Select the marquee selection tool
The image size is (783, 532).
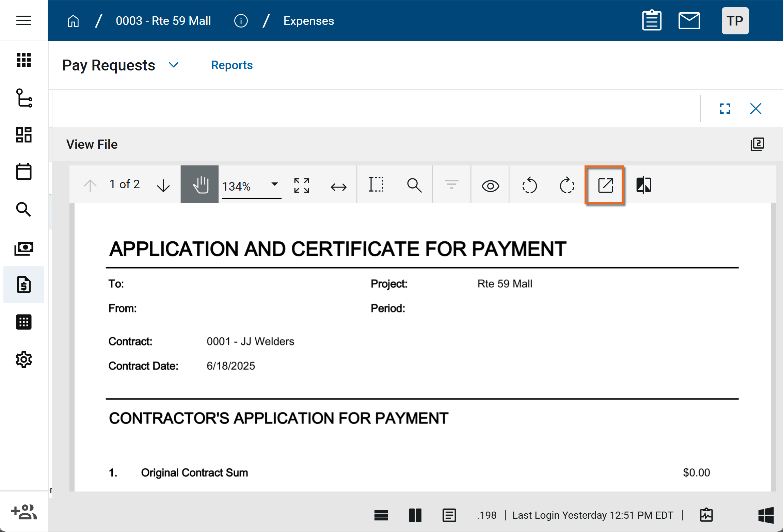point(376,185)
